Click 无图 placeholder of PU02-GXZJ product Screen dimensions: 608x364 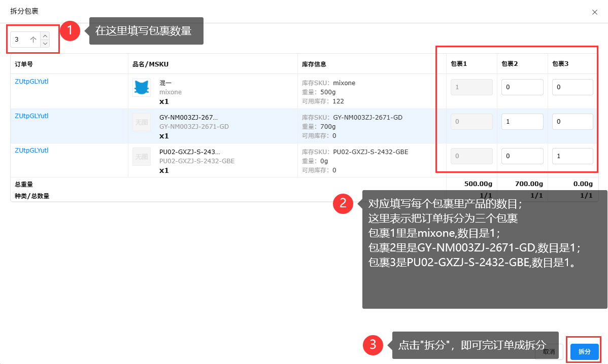[142, 157]
